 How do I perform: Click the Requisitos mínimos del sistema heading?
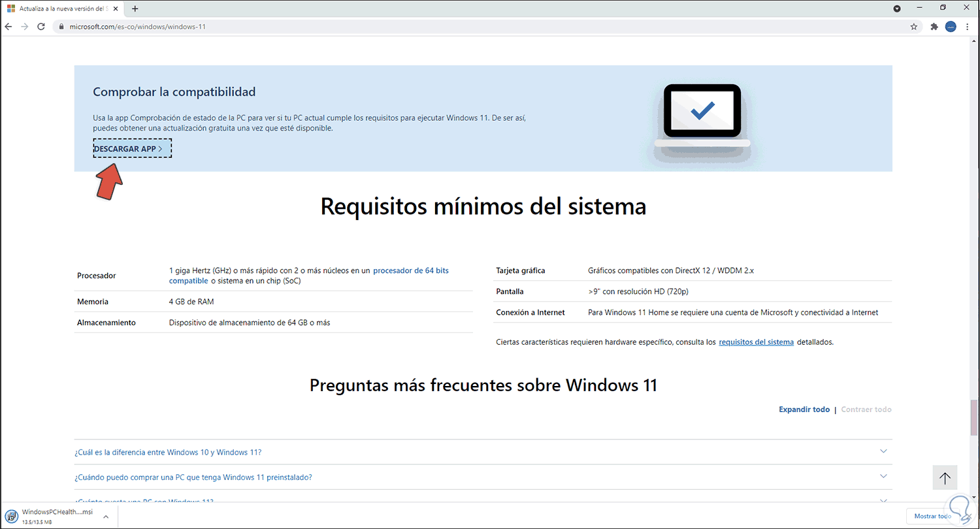coord(483,206)
